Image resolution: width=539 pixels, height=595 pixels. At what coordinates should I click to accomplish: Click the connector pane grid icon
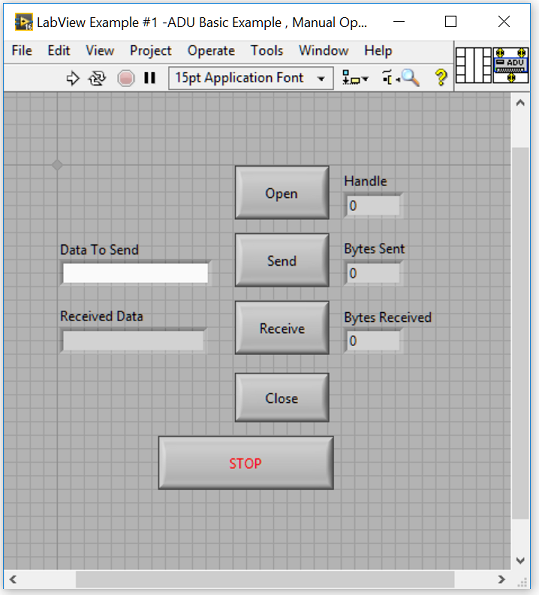point(473,65)
